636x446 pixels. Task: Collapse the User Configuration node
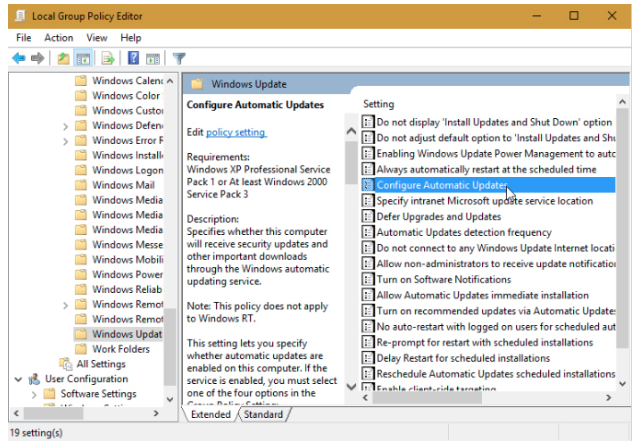(18, 380)
